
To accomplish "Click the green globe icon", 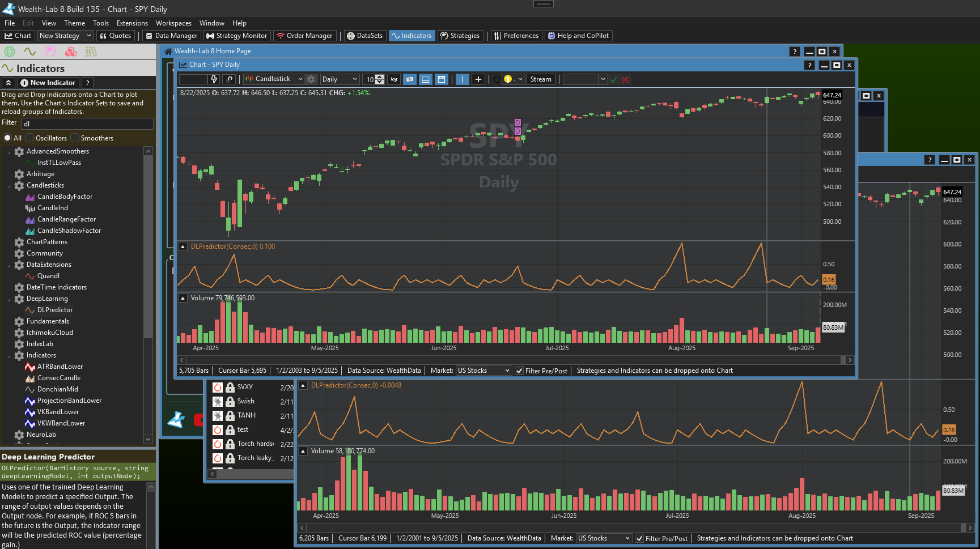I will click(x=10, y=52).
